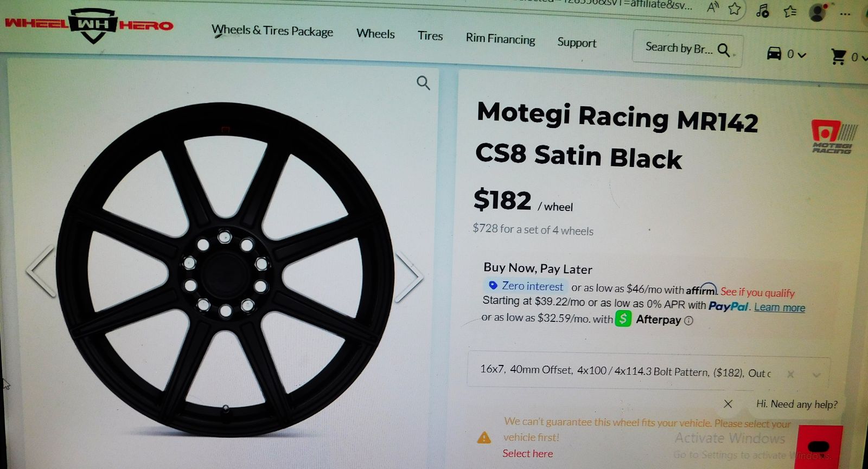Click the "See if you qualify" link
Screen dimensions: 868x469
(x=757, y=292)
